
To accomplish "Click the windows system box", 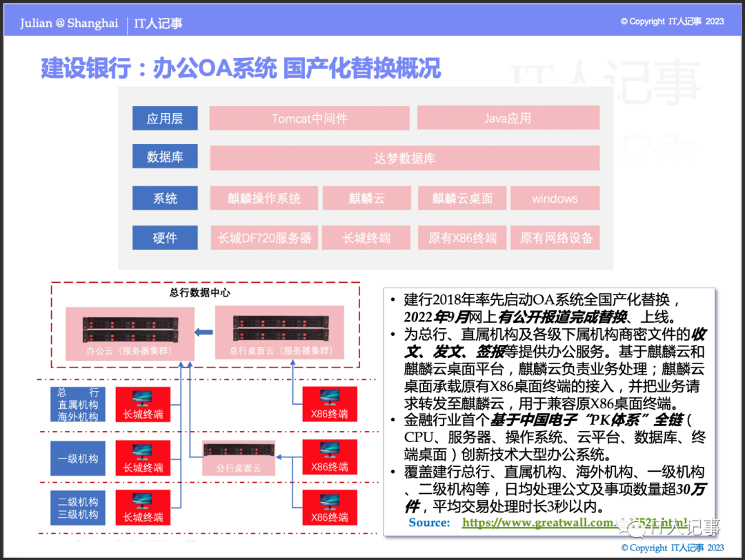I will coord(555,198).
